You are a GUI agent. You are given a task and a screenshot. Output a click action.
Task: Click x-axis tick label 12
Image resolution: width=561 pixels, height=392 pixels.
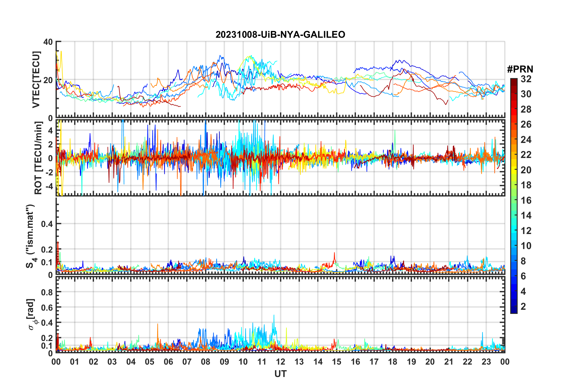pyautogui.click(x=280, y=362)
